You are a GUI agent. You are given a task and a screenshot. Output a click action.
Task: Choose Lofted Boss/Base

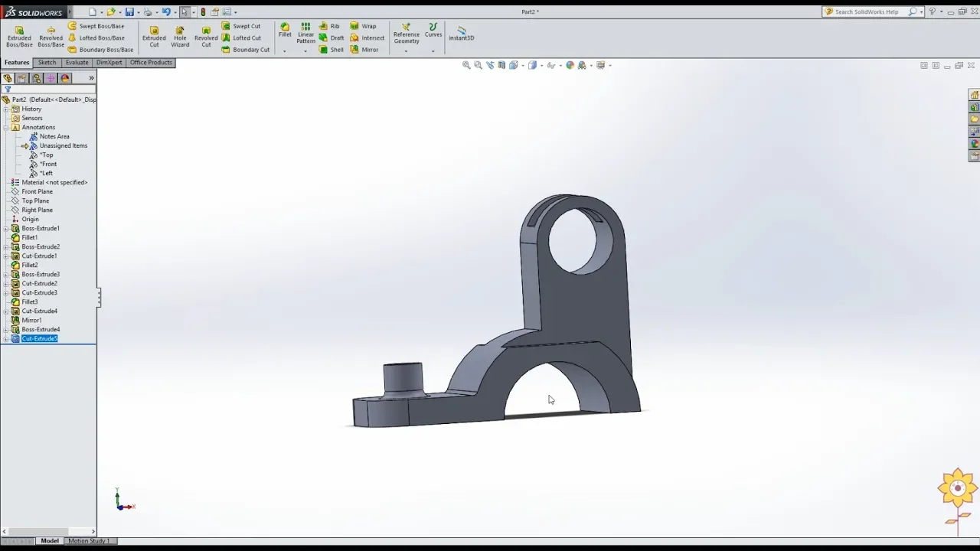click(x=96, y=37)
